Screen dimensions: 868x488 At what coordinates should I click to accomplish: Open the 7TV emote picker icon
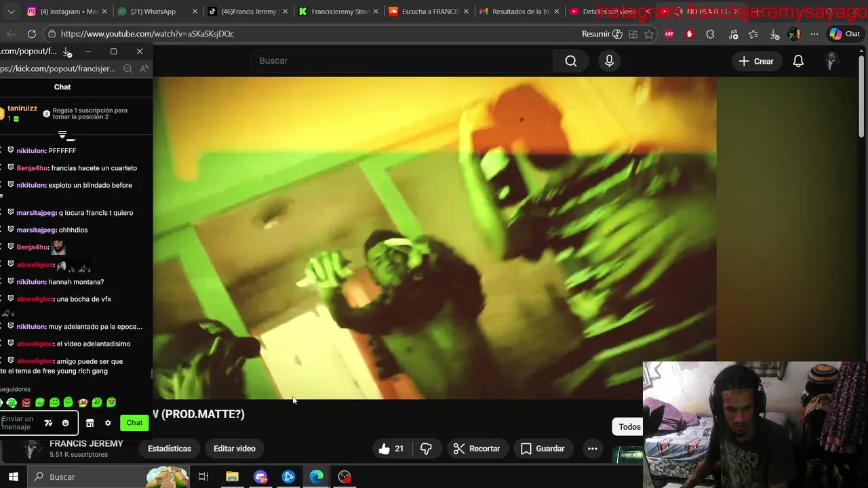(x=48, y=423)
